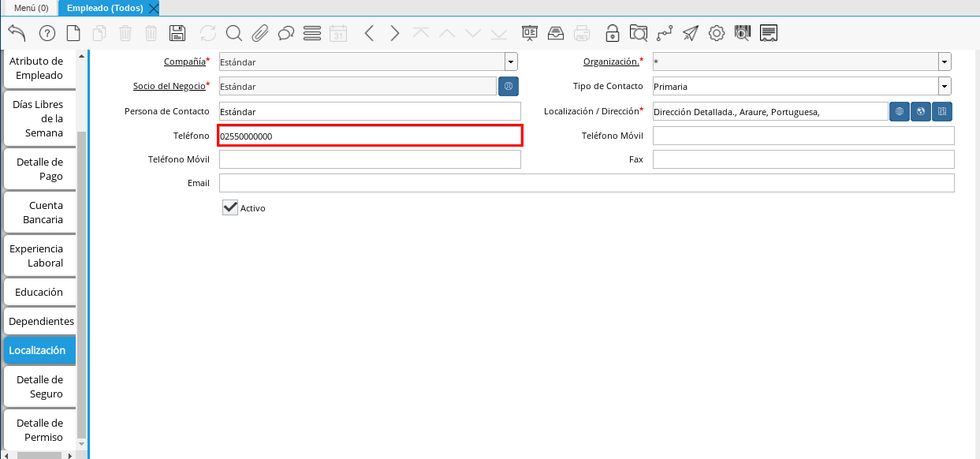Open the Detalle de Pago tab

(39, 169)
